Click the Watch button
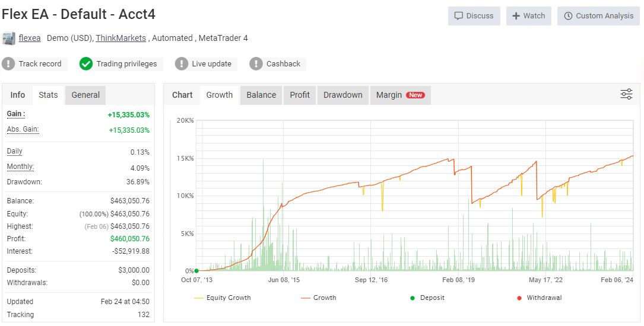The height and width of the screenshot is (326, 644). coord(529,16)
